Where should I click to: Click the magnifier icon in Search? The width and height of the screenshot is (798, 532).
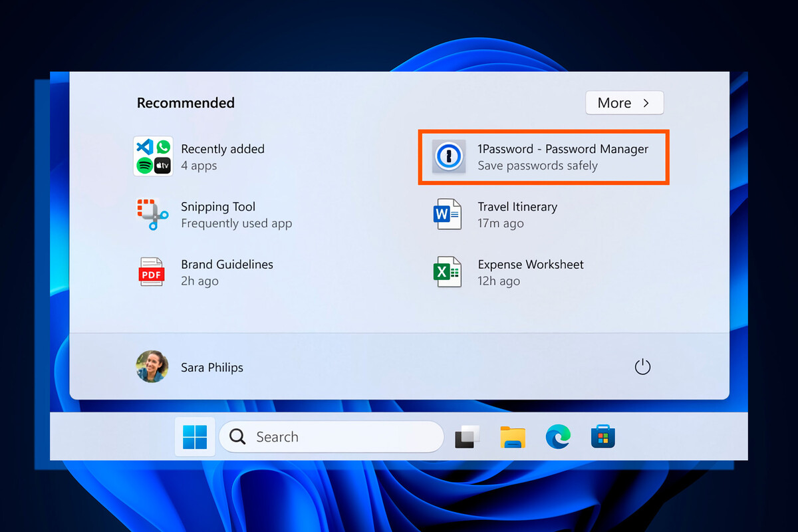point(237,437)
